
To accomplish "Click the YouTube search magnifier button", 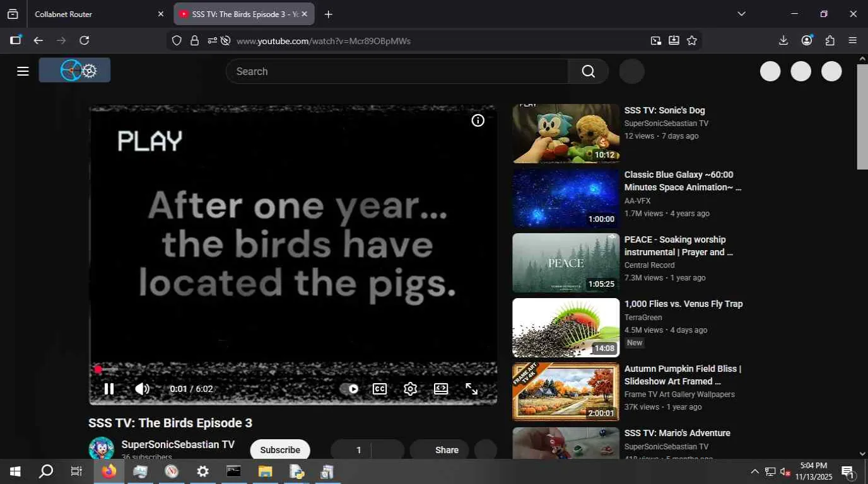I will point(588,71).
